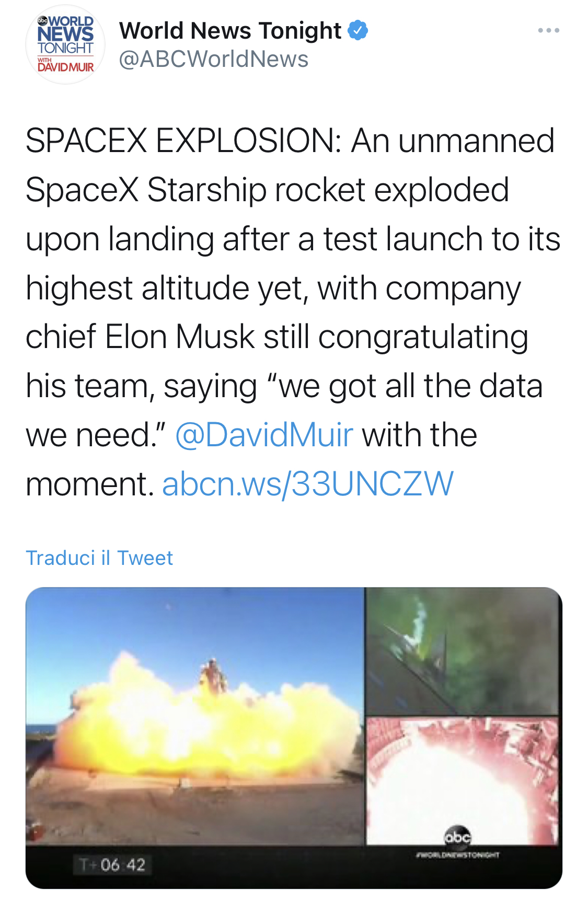
Task: Click the blue verified badge
Action: [358, 30]
